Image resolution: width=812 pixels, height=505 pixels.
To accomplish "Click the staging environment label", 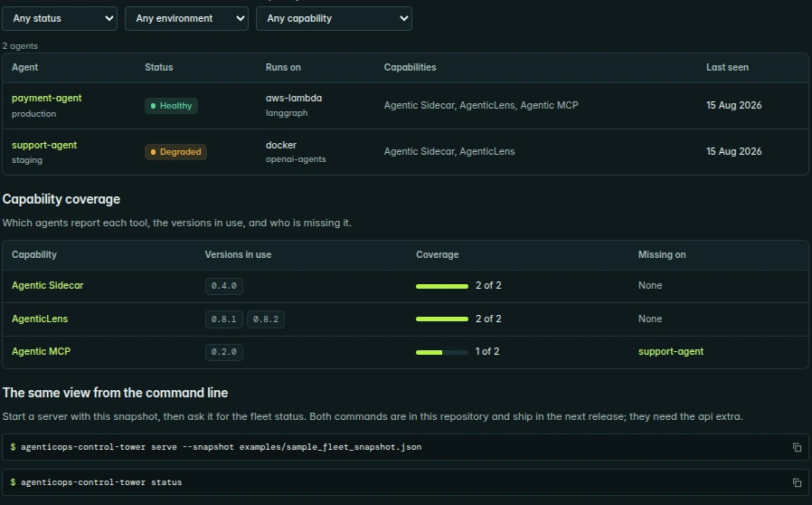I will tap(27, 160).
